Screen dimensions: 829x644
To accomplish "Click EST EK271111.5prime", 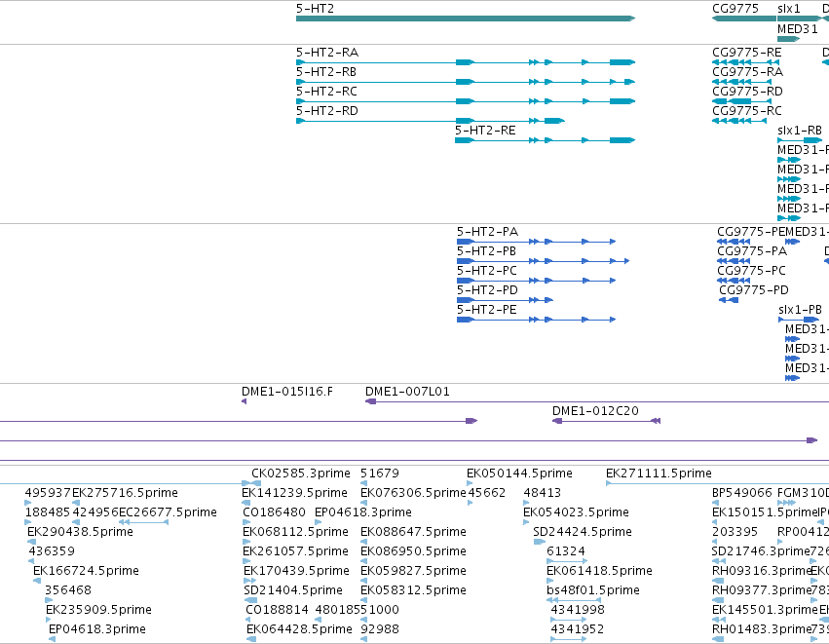I will (x=659, y=474).
